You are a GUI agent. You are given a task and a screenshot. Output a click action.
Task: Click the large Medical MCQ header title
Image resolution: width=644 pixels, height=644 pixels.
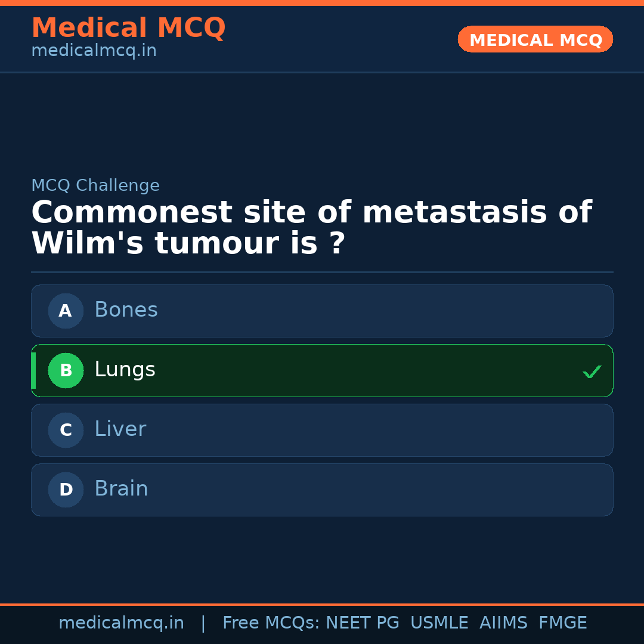tap(128, 28)
